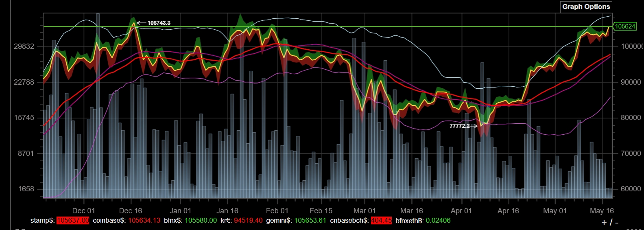Click the Dec 01 date label

(x=83, y=211)
